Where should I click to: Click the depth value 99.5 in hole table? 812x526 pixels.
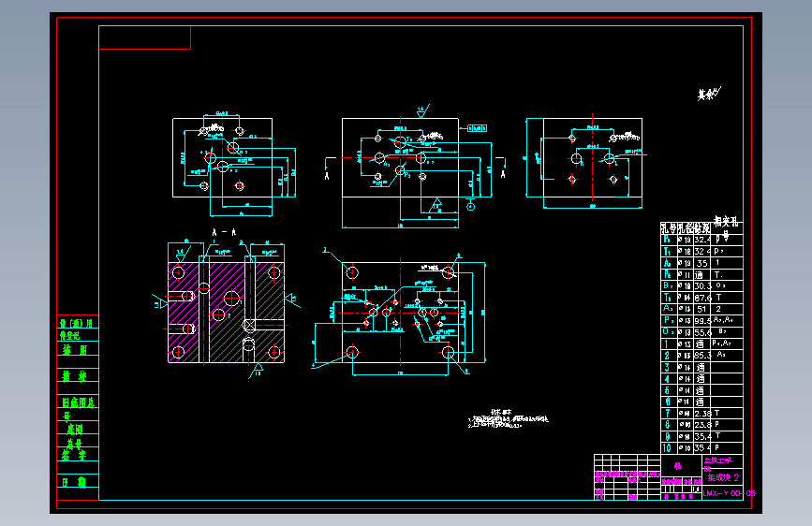point(702,321)
